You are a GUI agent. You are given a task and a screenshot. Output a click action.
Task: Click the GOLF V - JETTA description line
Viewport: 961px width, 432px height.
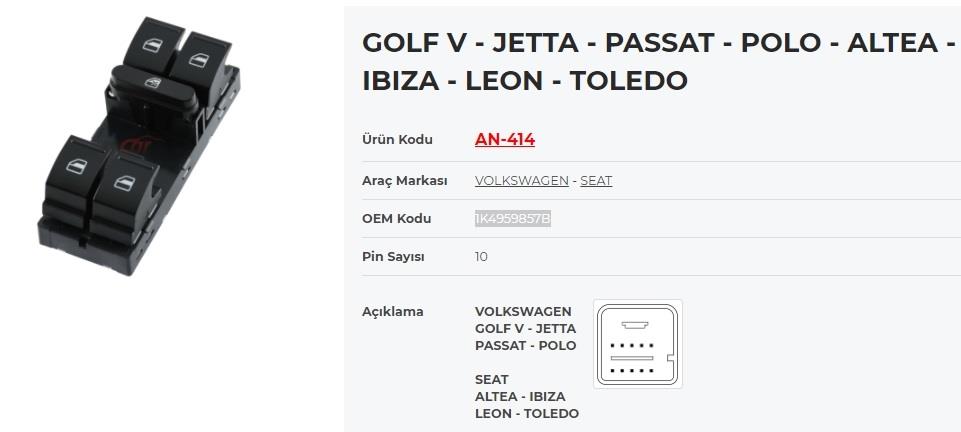[525, 328]
